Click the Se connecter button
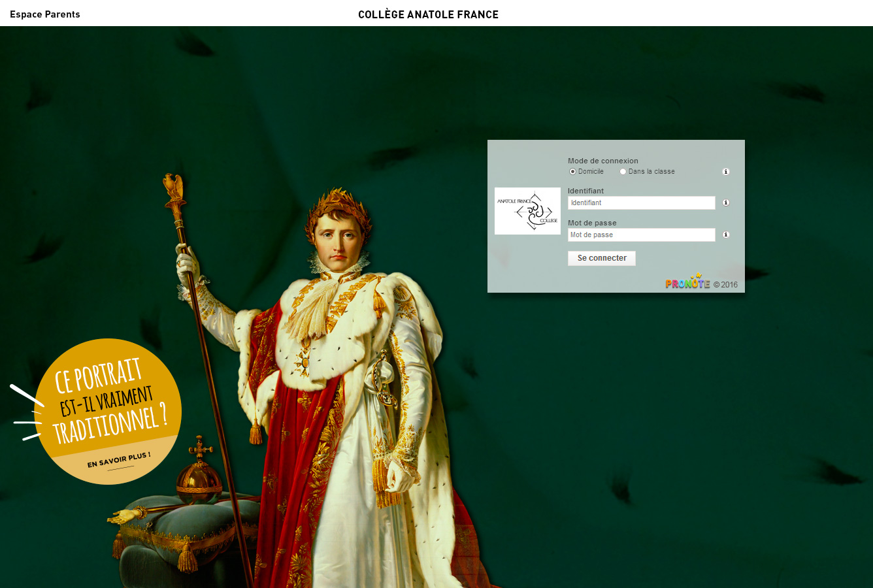Viewport: 873px width, 588px height. coord(602,258)
